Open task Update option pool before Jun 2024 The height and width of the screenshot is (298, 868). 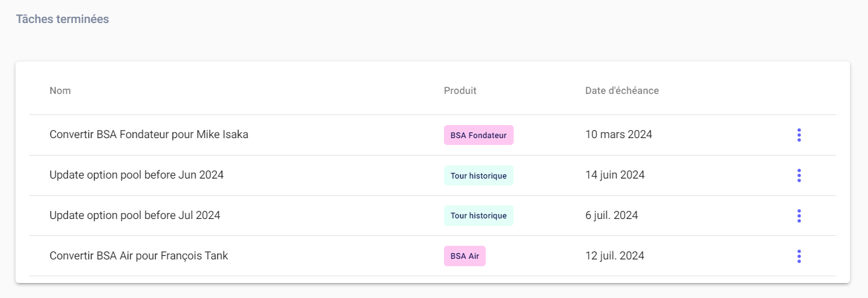[136, 175]
